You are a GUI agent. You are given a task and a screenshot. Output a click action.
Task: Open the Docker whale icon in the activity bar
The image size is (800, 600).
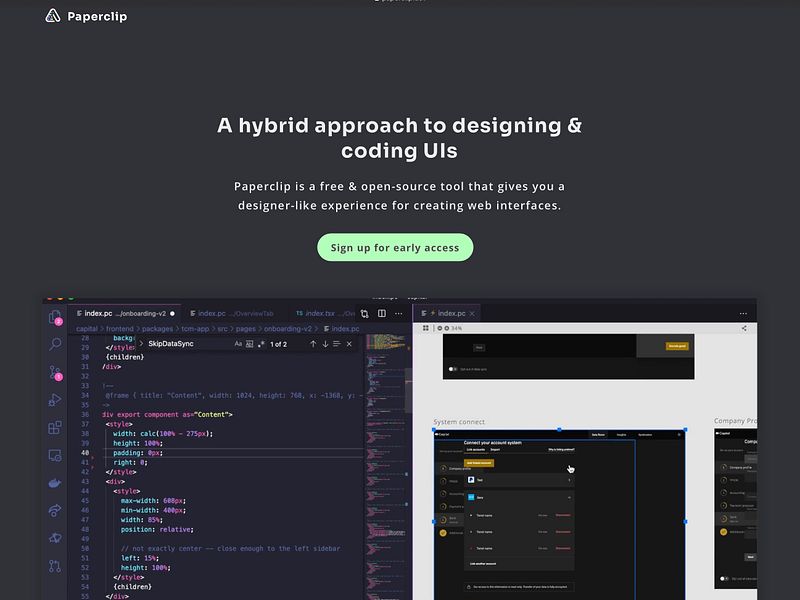[55, 483]
